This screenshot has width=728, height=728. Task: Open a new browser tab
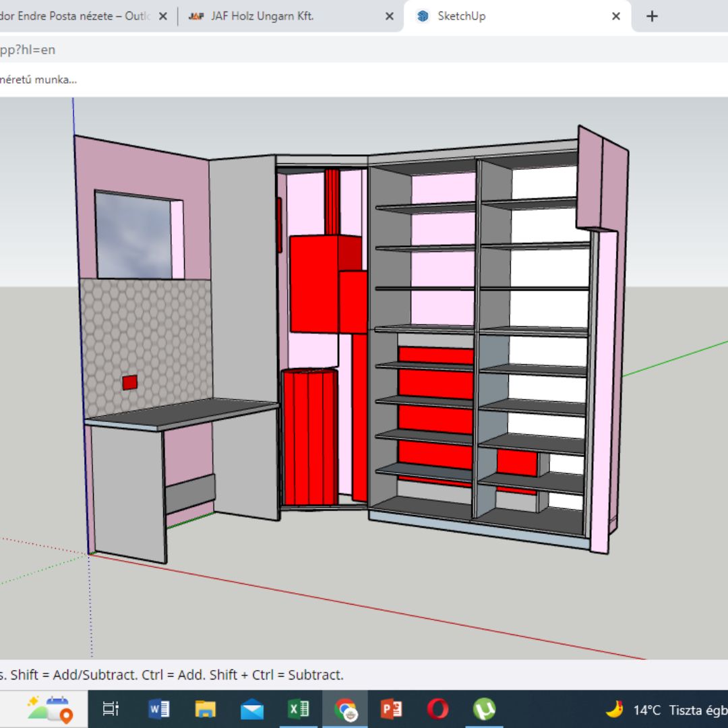652,16
